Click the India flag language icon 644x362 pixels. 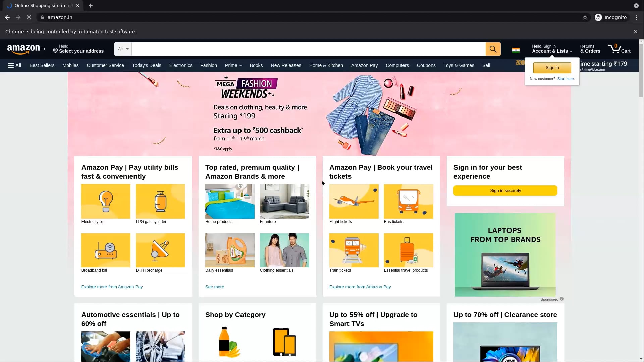pyautogui.click(x=516, y=50)
